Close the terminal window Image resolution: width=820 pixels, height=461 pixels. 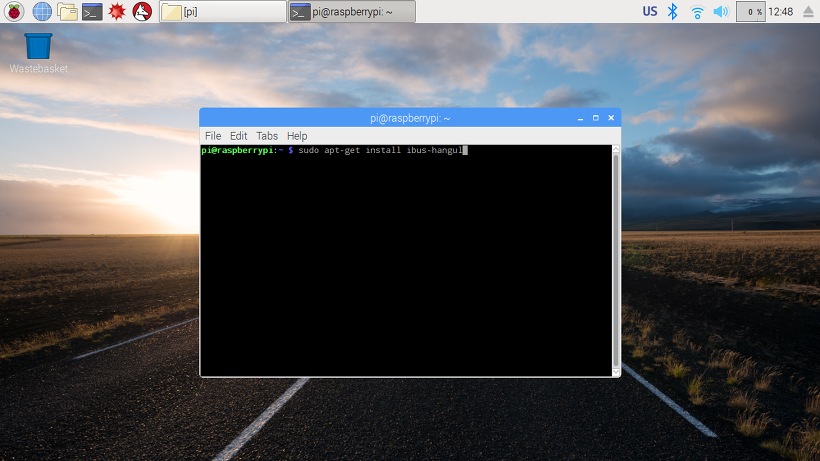click(611, 118)
